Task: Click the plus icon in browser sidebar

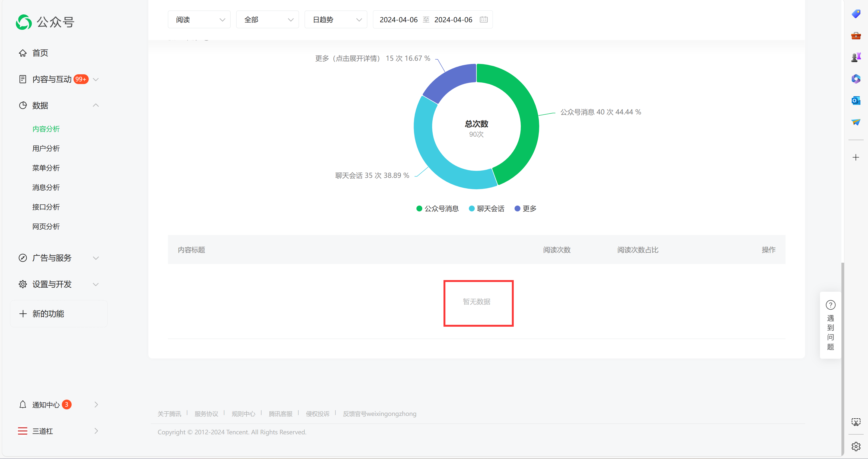Action: tap(856, 157)
